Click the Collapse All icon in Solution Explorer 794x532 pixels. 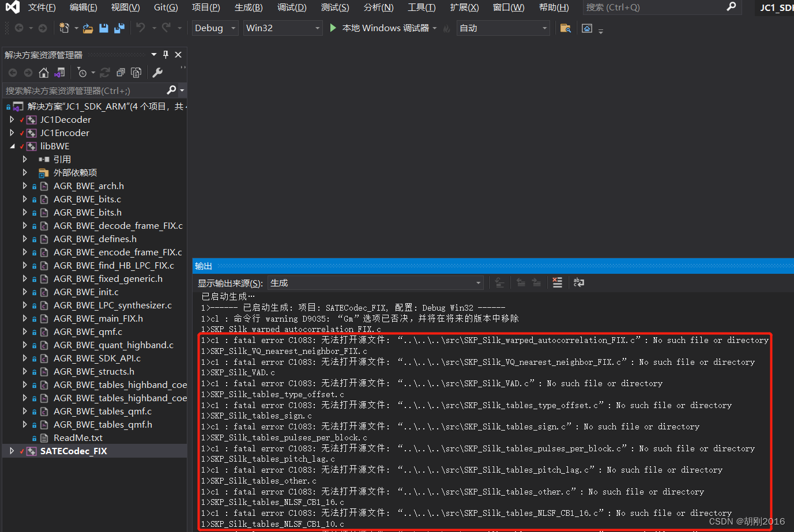[121, 73]
